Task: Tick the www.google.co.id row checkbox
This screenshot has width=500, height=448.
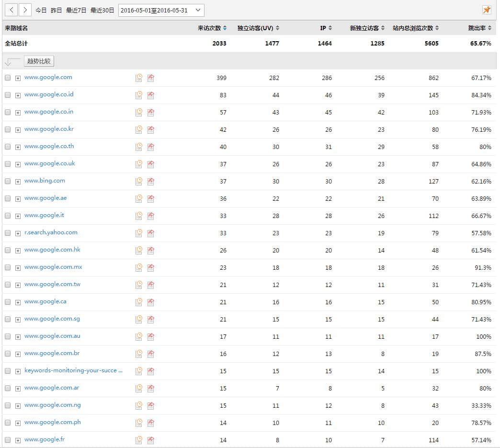Action: [x=8, y=95]
